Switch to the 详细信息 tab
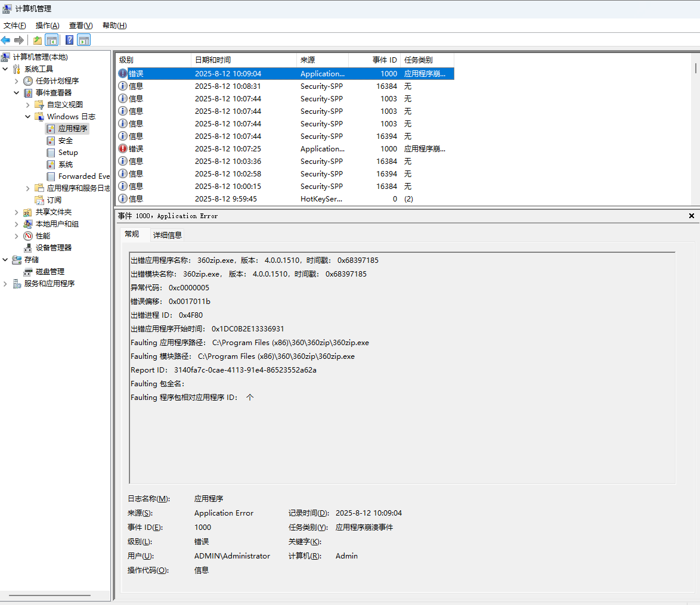 click(x=168, y=235)
